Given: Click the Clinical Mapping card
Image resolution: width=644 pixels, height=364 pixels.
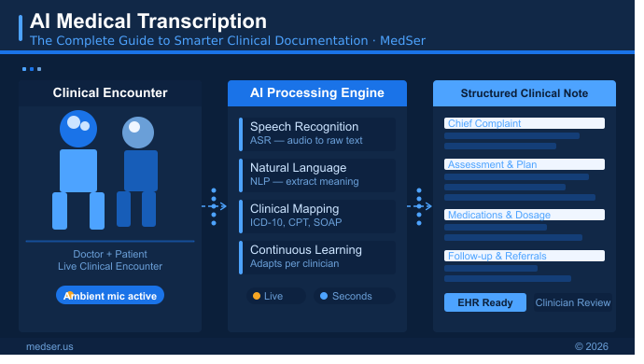Looking at the screenshot, I should click(317, 217).
